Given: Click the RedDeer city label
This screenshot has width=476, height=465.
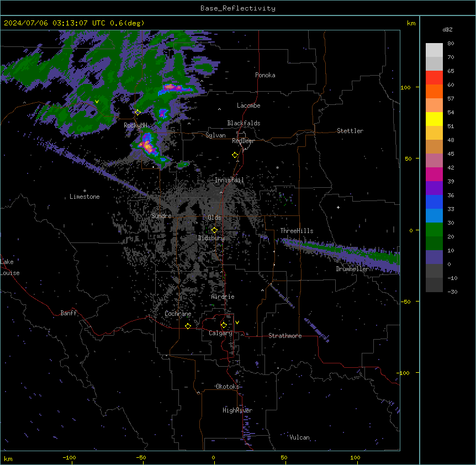Looking at the screenshot, I should click(243, 141).
